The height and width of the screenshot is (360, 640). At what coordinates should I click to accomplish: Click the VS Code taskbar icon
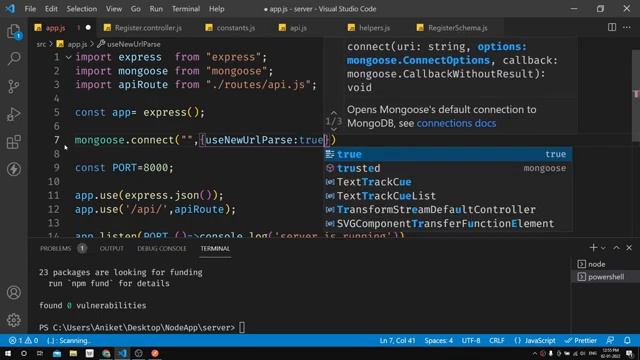pyautogui.click(x=122, y=353)
